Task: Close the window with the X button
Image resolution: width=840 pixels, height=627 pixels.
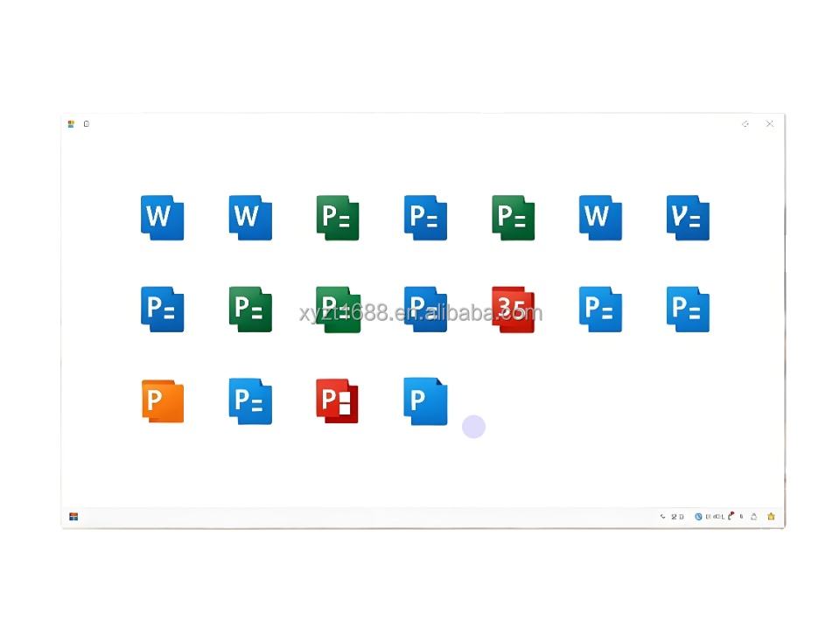Action: point(769,123)
